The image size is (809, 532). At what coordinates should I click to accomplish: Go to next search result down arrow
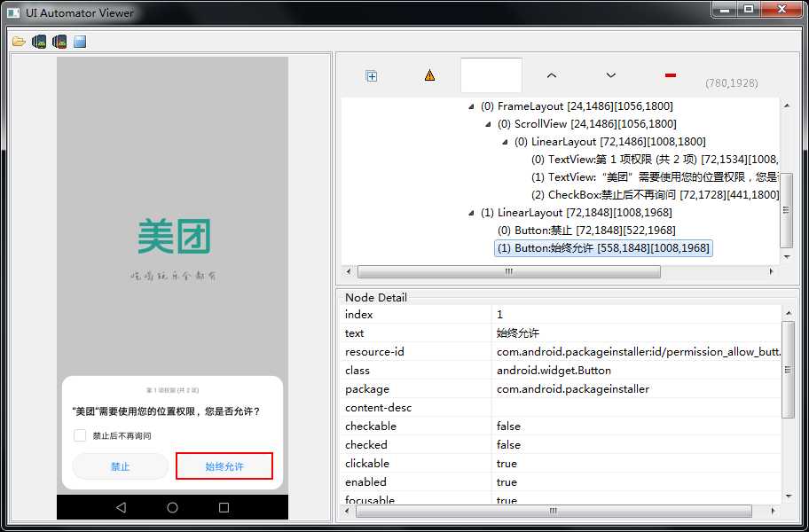click(x=611, y=75)
